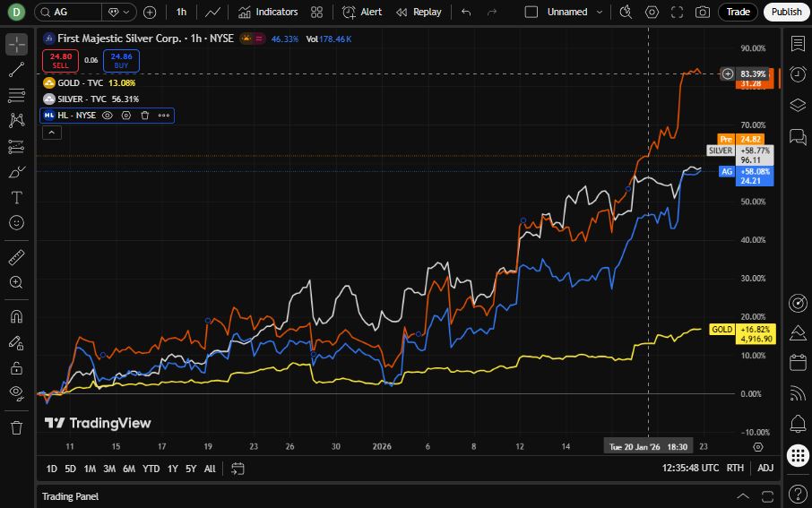Show All available data range

tap(210, 469)
